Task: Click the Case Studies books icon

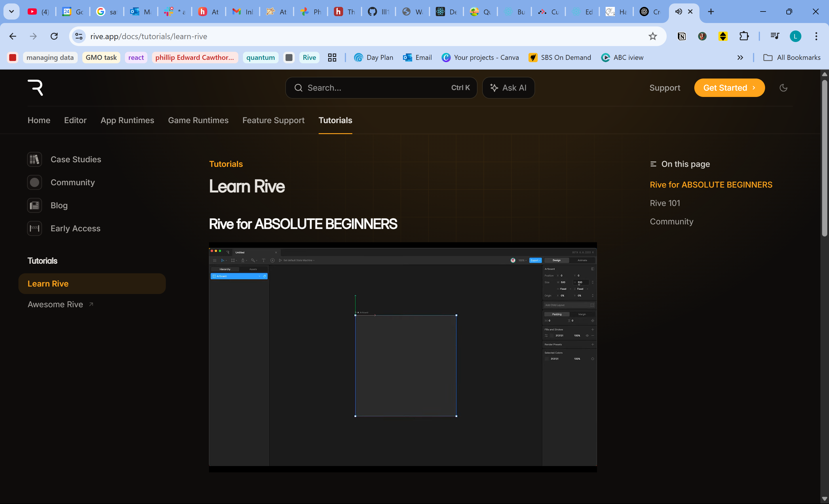Action: (x=34, y=159)
